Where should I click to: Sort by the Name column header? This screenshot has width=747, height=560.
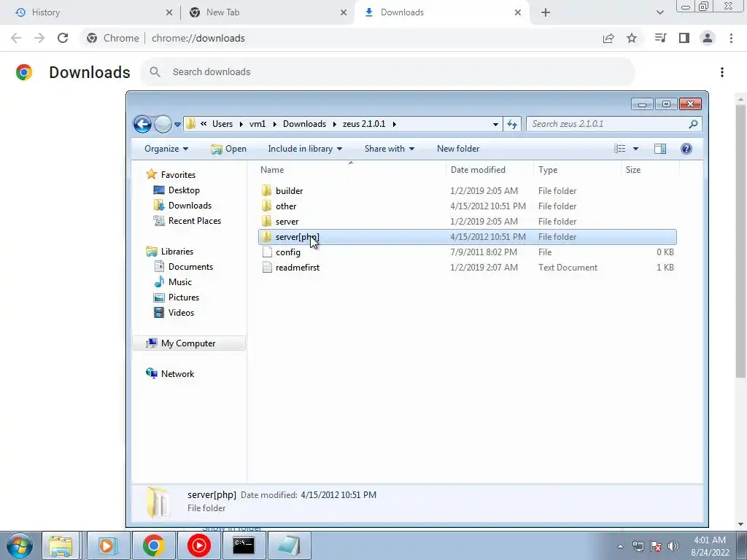pos(272,169)
